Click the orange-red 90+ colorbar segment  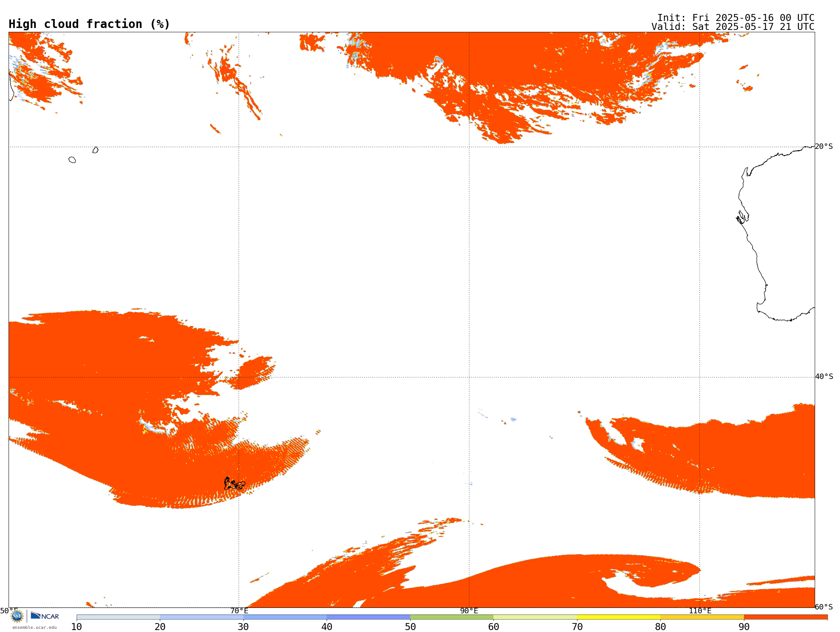786,617
